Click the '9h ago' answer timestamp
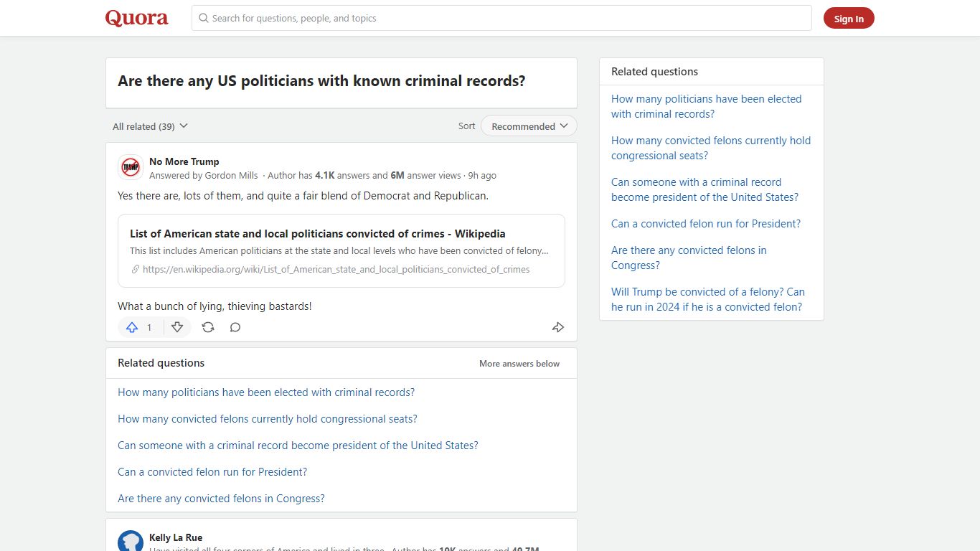This screenshot has height=551, width=980. (x=482, y=175)
